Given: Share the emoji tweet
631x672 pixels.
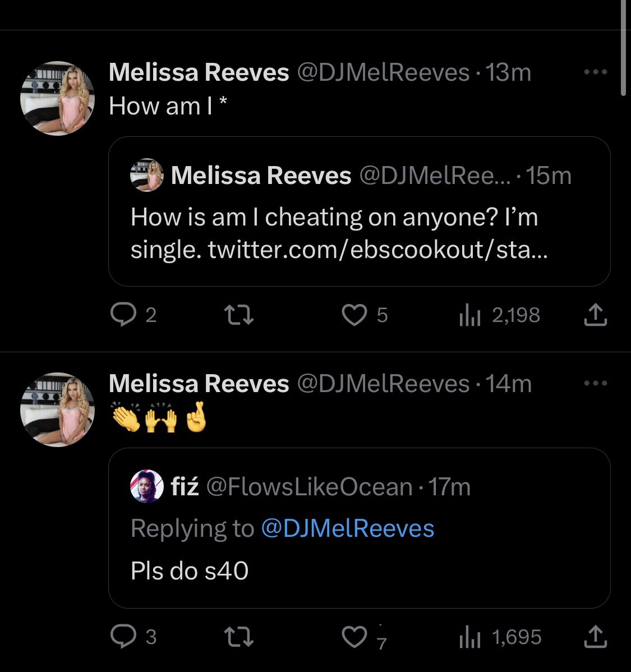Looking at the screenshot, I should coord(596,637).
